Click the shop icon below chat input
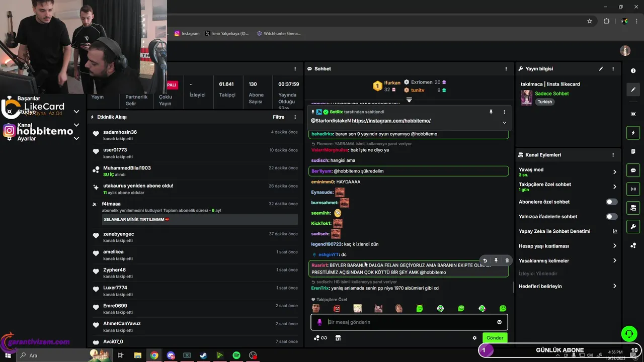This screenshot has height=362, width=644. 338,338
